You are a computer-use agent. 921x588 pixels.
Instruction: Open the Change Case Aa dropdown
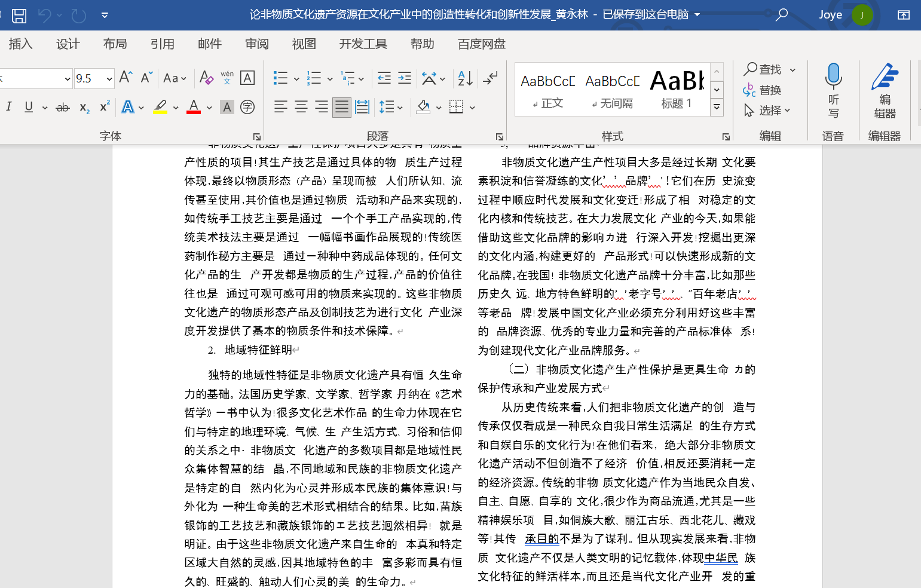tap(175, 78)
